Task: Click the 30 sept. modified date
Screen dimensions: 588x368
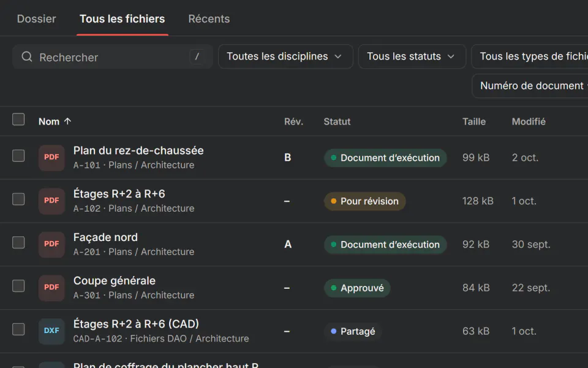Action: (x=531, y=245)
